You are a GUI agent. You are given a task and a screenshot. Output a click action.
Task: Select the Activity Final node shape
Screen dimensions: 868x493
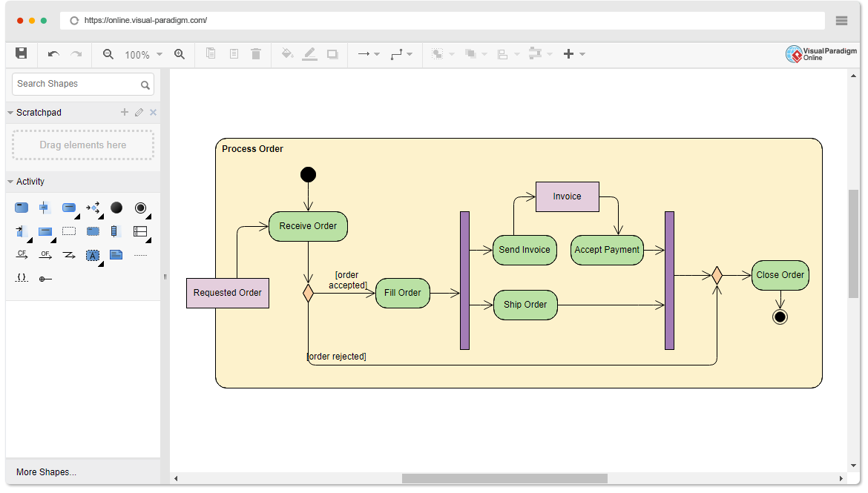coord(141,208)
